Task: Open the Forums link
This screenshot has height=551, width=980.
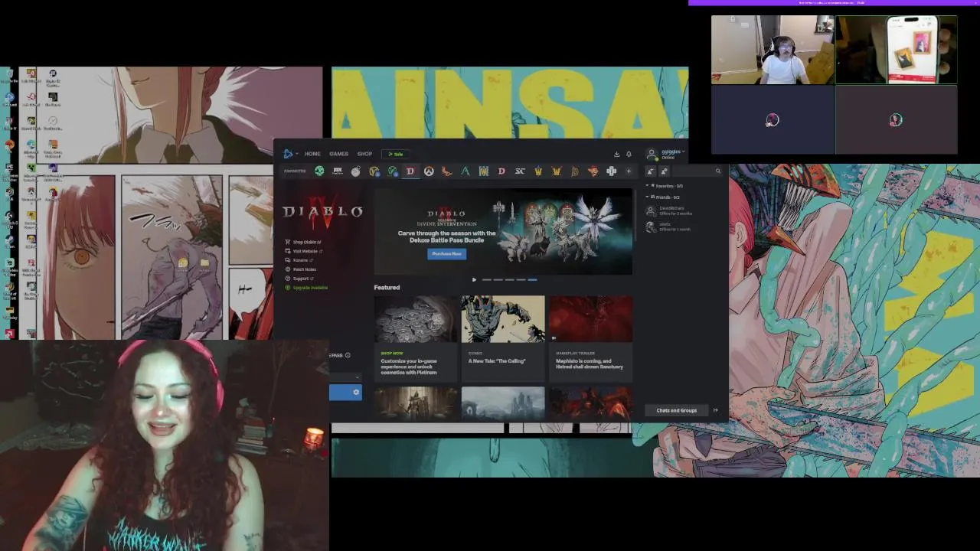Action: (299, 260)
